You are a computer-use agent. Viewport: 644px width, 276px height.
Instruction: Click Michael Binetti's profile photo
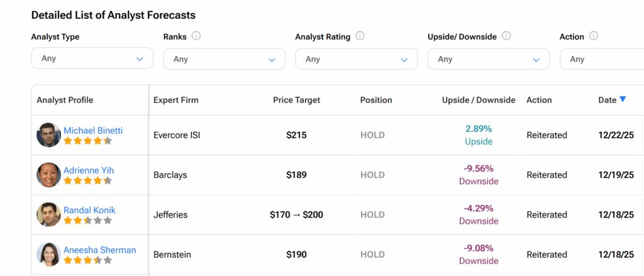pyautogui.click(x=48, y=135)
